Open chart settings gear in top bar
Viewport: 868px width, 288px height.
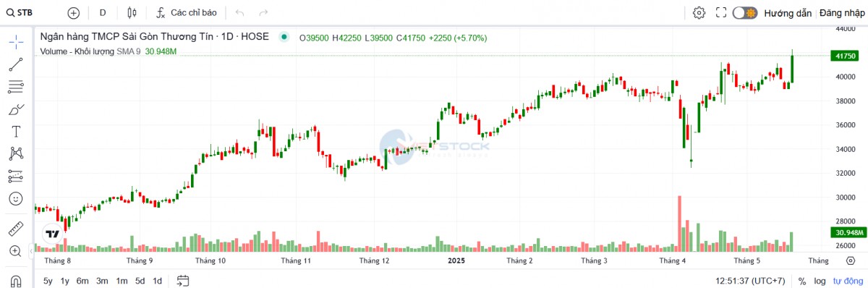pos(699,12)
